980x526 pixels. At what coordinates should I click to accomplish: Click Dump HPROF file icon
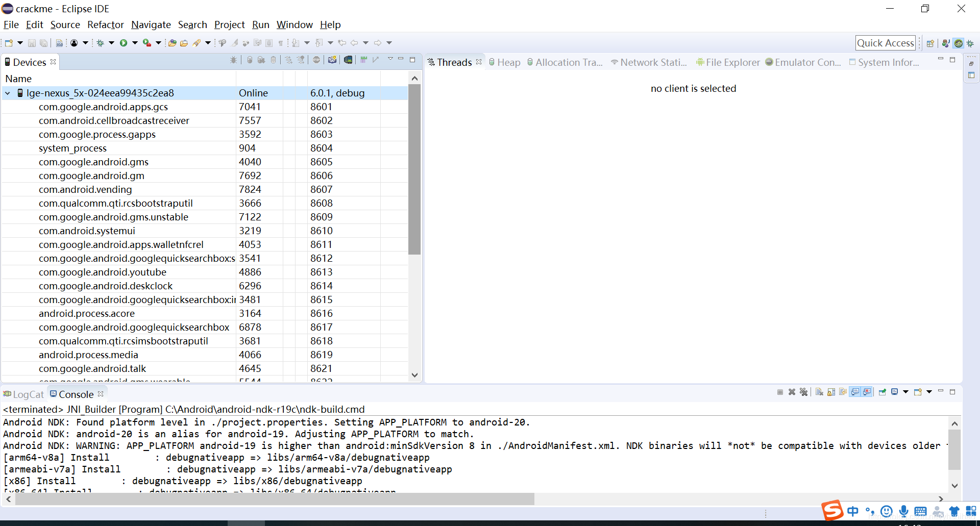pyautogui.click(x=261, y=60)
